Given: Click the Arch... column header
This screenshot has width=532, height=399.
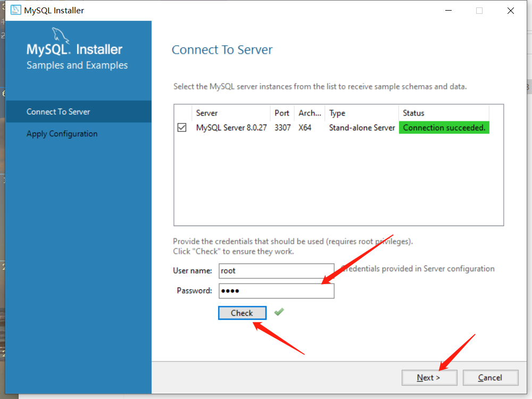Looking at the screenshot, I should coord(310,113).
